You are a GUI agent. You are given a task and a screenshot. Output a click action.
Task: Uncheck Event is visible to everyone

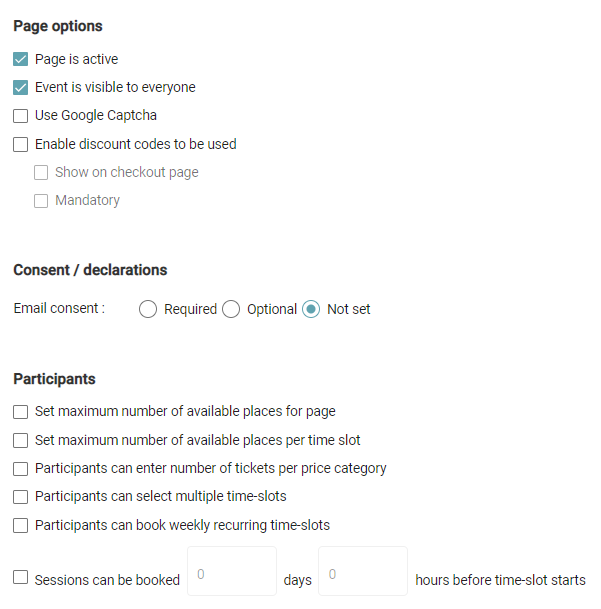tap(21, 87)
